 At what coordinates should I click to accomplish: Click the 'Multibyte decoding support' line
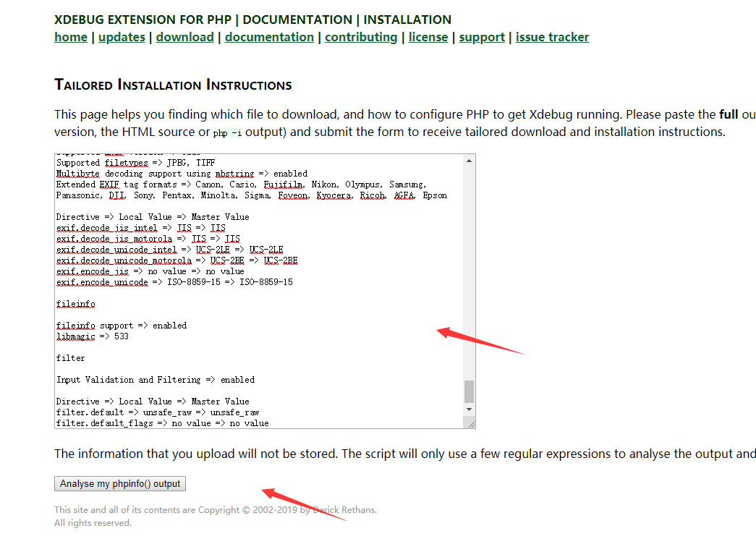[182, 174]
